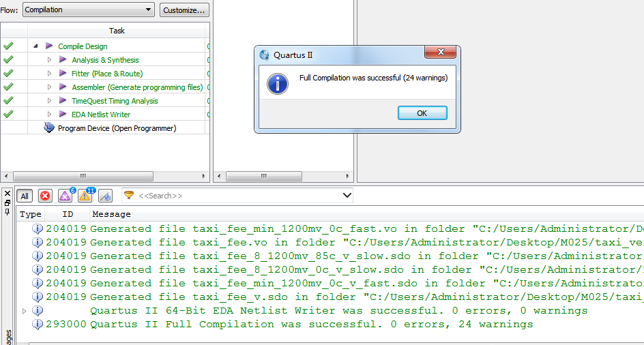Click the middle panel scroll right arrow
644x345 pixels.
(347, 176)
